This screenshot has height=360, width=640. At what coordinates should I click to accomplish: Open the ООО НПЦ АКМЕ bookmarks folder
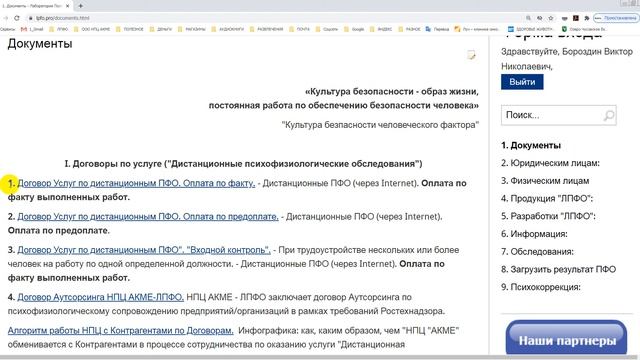[92, 29]
